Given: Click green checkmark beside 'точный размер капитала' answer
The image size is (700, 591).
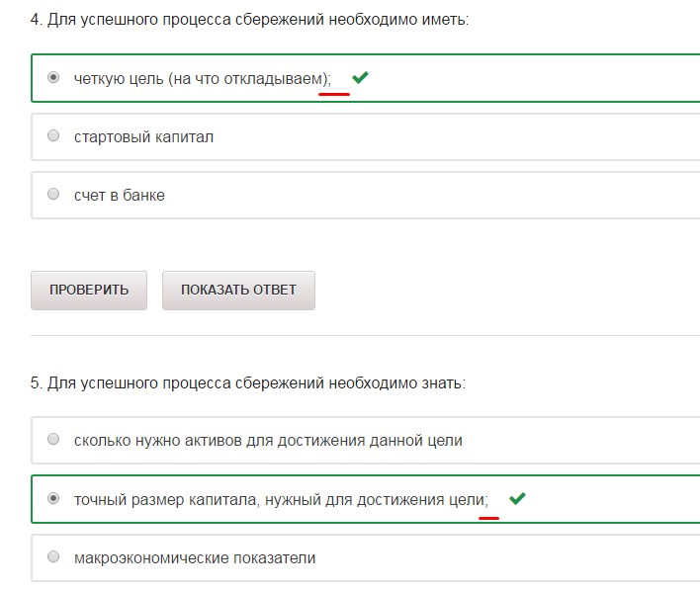Looking at the screenshot, I should tap(516, 499).
